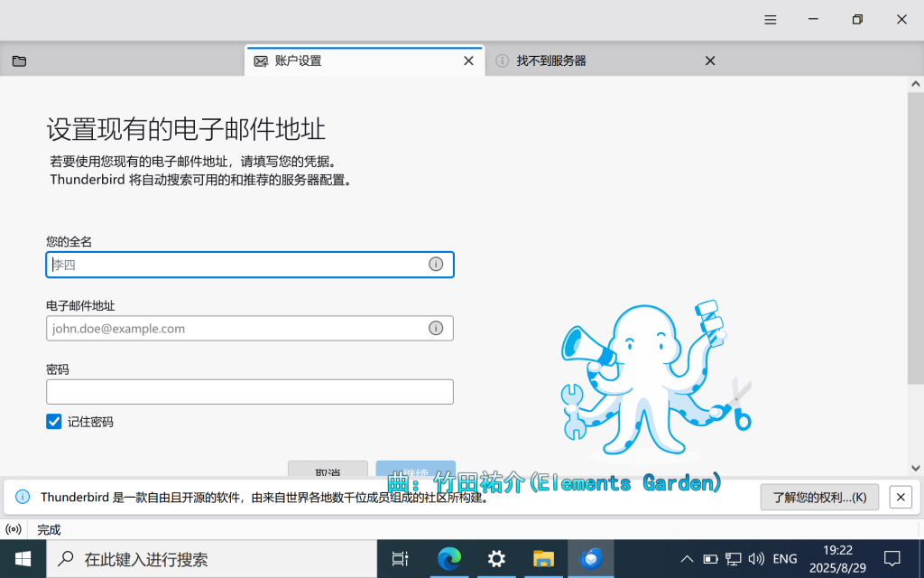The image size is (924, 578).
Task: Show hidden system tray icons
Action: 687,558
